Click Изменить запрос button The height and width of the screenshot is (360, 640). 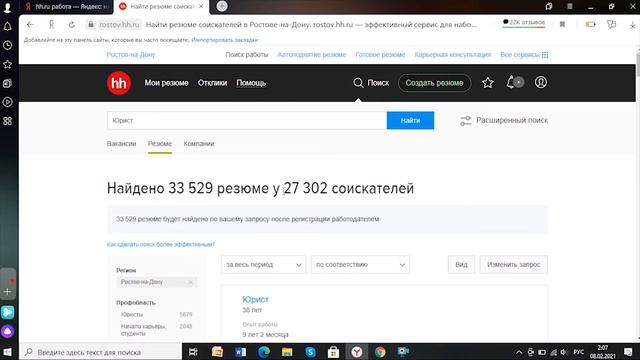(x=513, y=264)
